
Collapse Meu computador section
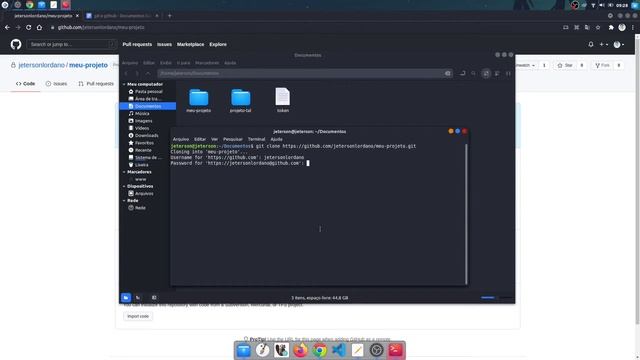(124, 84)
